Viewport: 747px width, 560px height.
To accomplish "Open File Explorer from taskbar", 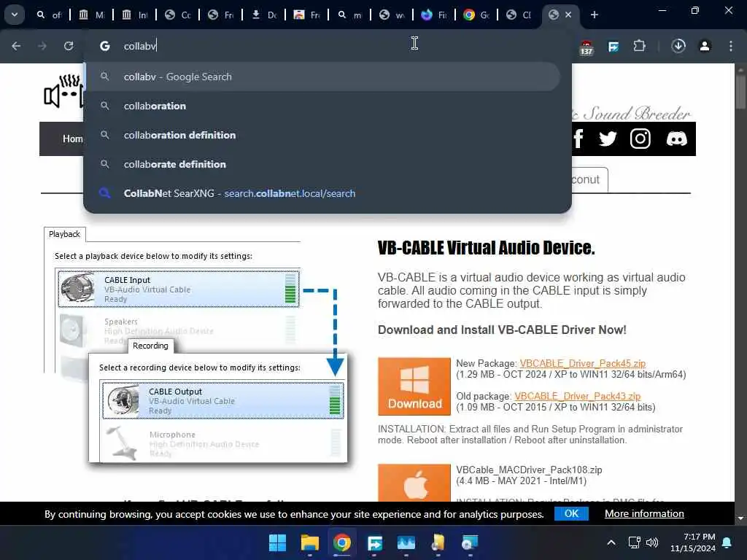I will [309, 542].
